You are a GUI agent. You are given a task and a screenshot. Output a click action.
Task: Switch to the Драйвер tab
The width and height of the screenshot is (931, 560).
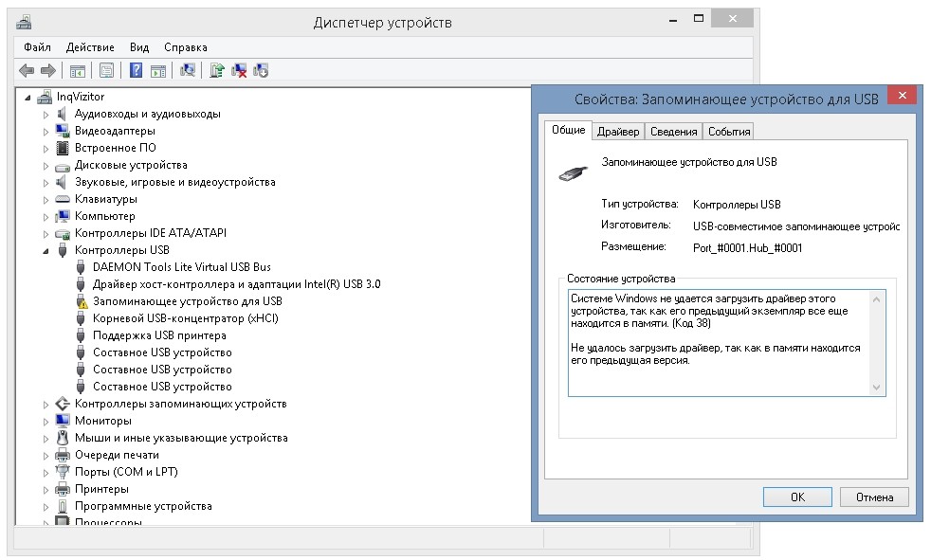pos(618,132)
